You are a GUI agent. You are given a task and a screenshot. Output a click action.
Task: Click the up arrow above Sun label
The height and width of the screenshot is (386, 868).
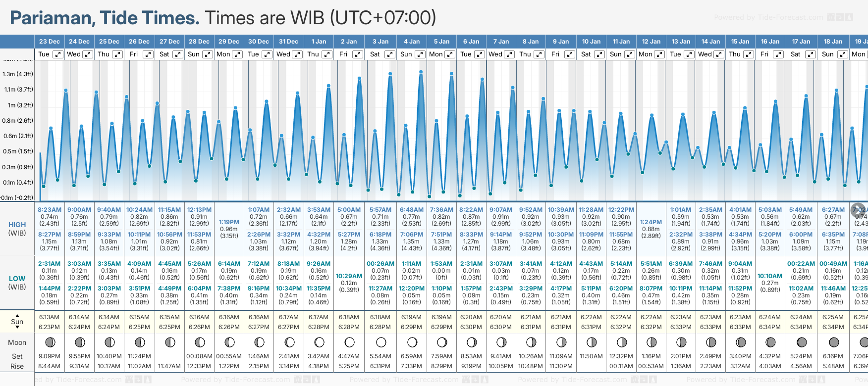tap(17, 315)
